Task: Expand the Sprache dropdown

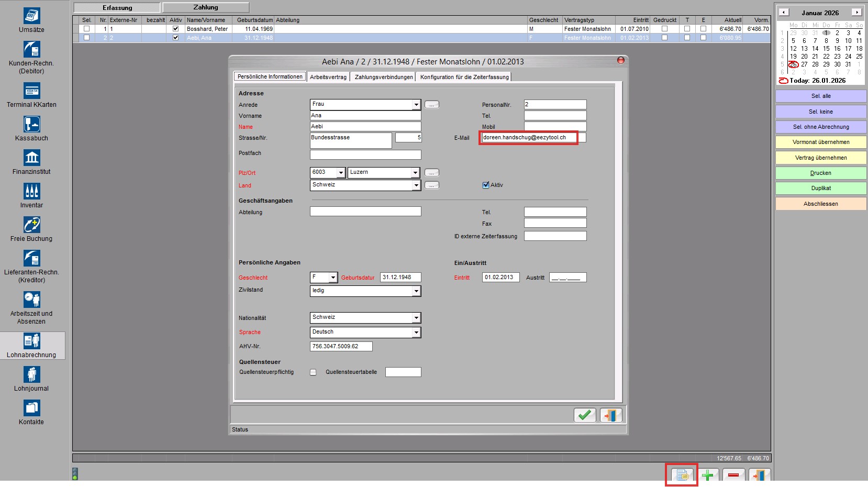Action: 416,333
